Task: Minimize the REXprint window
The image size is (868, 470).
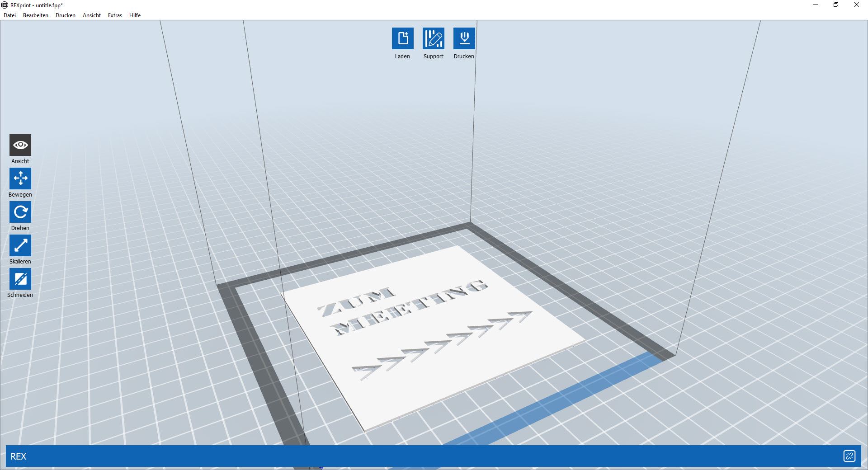Action: [x=816, y=5]
